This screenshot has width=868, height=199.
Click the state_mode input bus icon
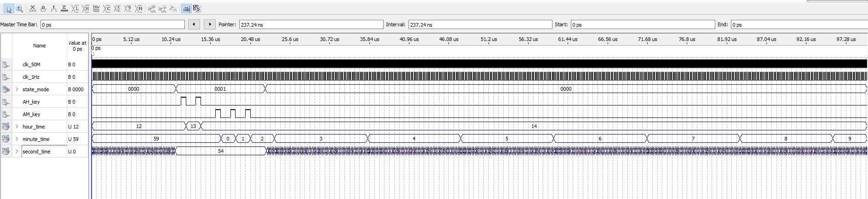tap(6, 89)
